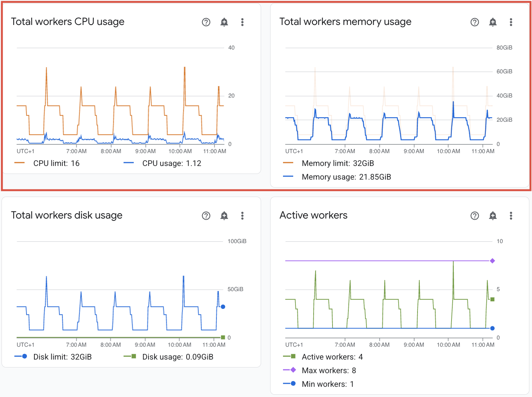Open help for Total workers disk usage
The width and height of the screenshot is (532, 397).
click(x=206, y=216)
